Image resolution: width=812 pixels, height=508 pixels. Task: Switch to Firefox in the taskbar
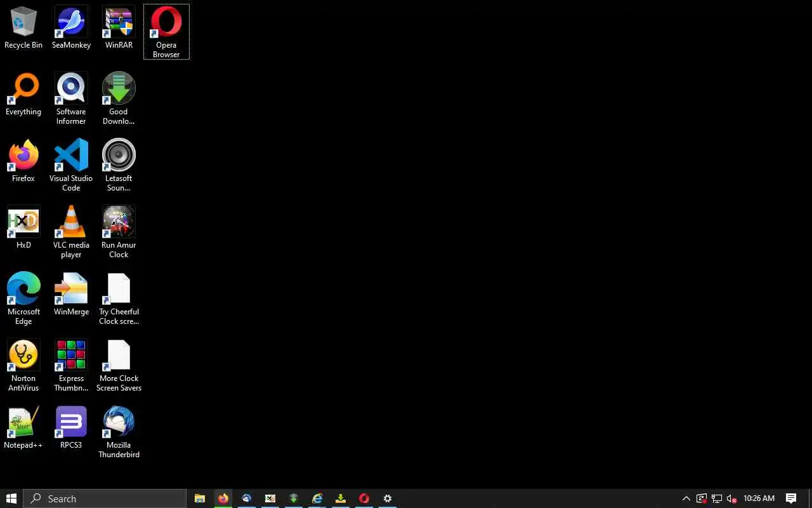click(x=223, y=498)
